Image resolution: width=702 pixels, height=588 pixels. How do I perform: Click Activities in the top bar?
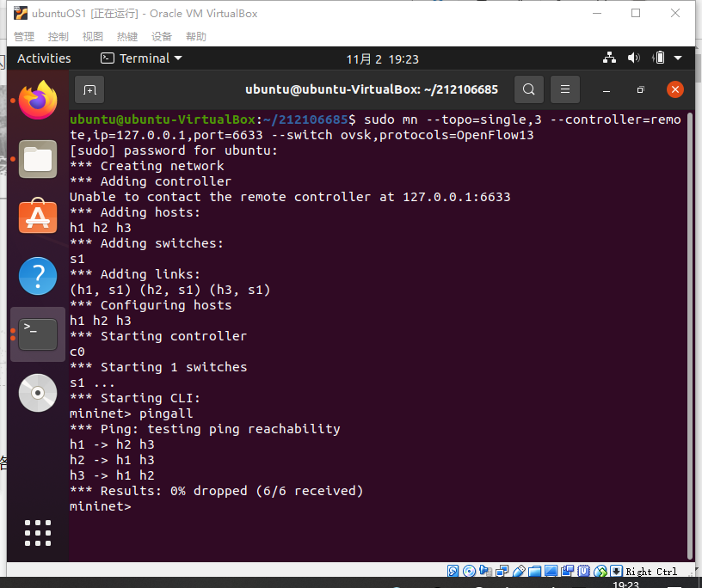(x=44, y=58)
